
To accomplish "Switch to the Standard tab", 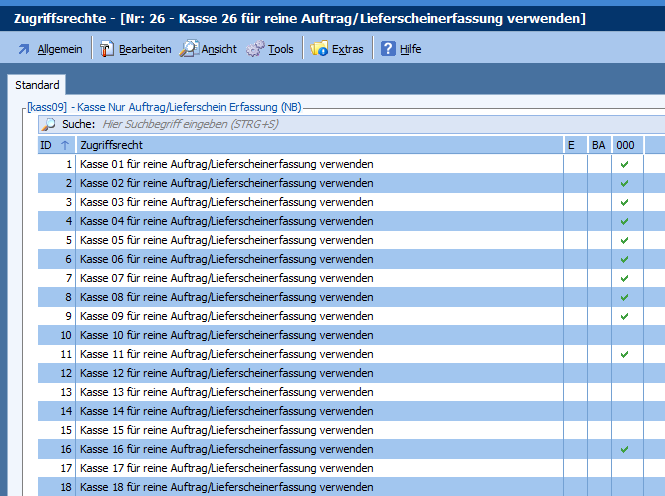I will point(37,86).
